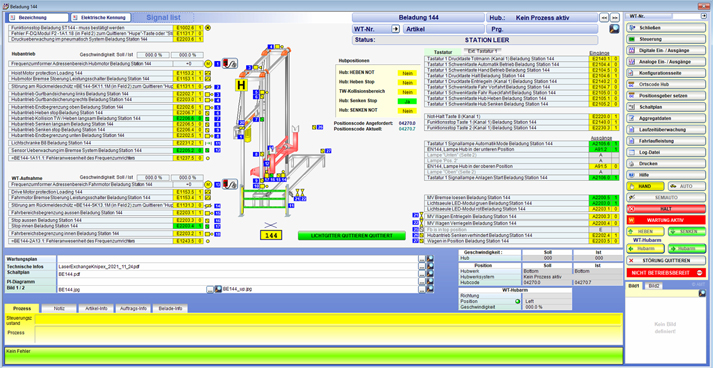
Task: Click STÖRUNG QUITTIEREN button
Action: (666, 261)
